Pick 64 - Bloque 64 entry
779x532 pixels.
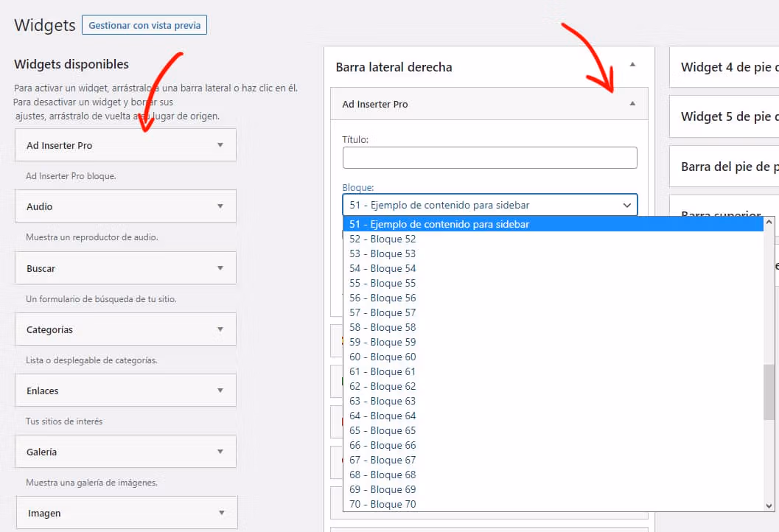point(553,416)
